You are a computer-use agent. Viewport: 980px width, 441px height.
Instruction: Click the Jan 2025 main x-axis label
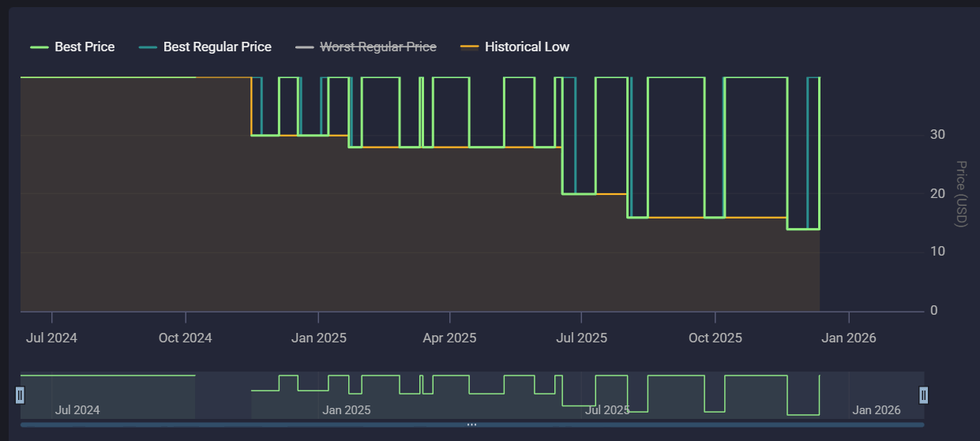pos(319,338)
